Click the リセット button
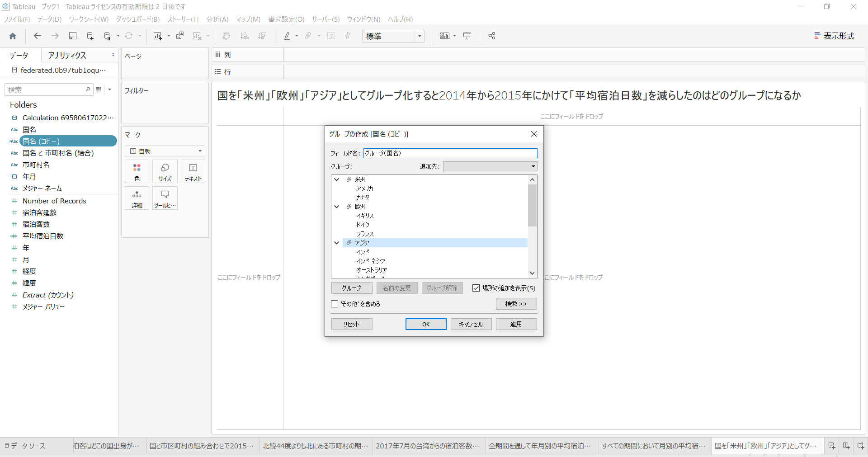 tap(352, 324)
